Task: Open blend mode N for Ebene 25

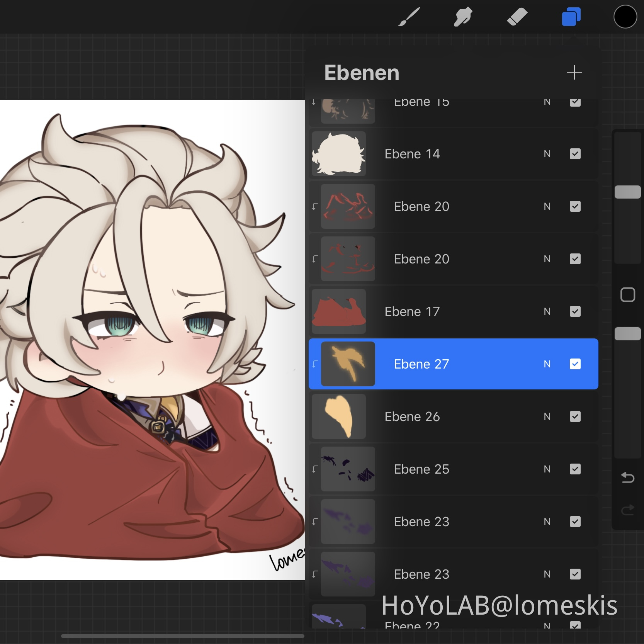Action: click(x=547, y=469)
